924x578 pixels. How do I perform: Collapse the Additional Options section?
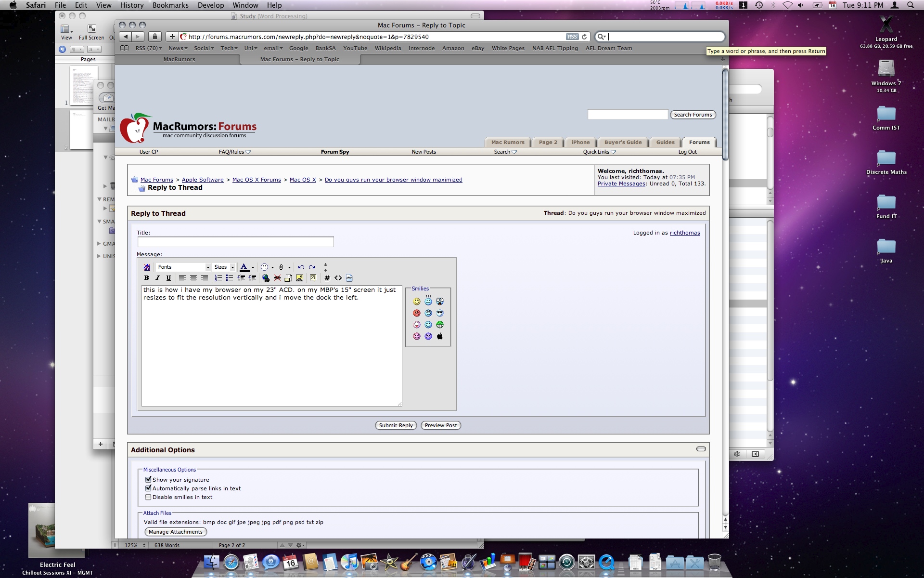[701, 449]
